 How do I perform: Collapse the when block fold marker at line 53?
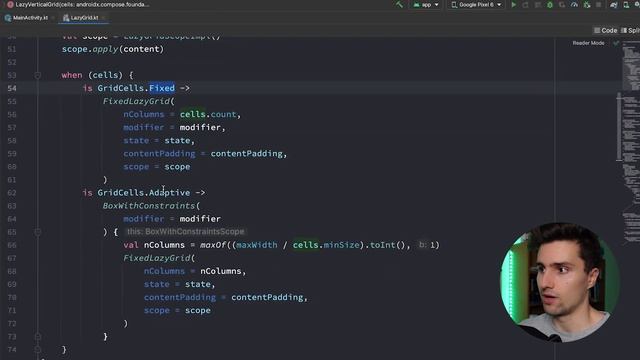point(38,75)
